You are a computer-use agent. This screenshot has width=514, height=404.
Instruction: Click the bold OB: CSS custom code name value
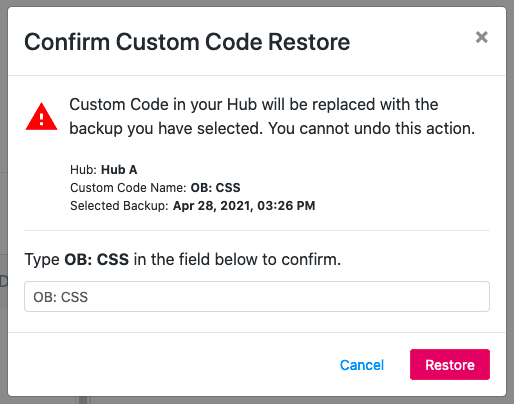(215, 188)
